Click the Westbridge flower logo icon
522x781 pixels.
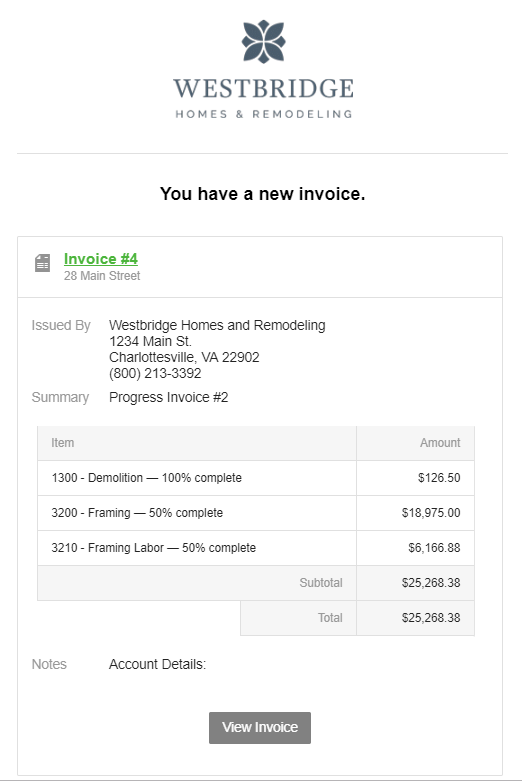click(263, 42)
